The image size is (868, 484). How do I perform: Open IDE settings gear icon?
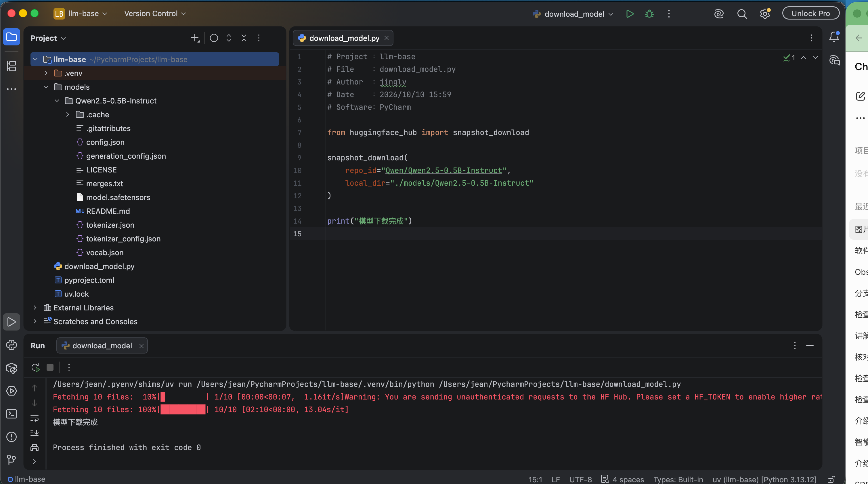[x=764, y=14]
